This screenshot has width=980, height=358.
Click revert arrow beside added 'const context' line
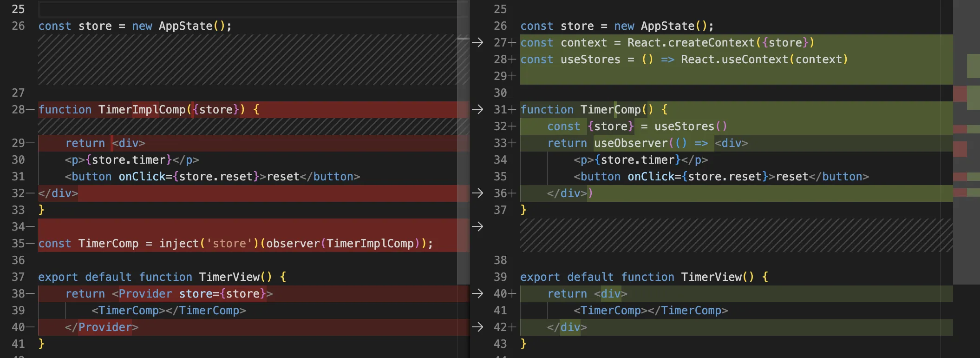[477, 43]
